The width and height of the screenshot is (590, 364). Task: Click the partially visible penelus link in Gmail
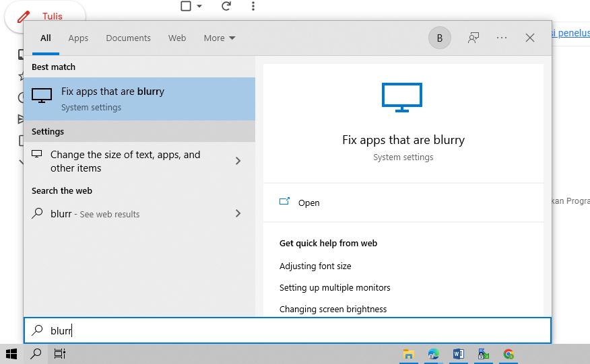click(570, 33)
